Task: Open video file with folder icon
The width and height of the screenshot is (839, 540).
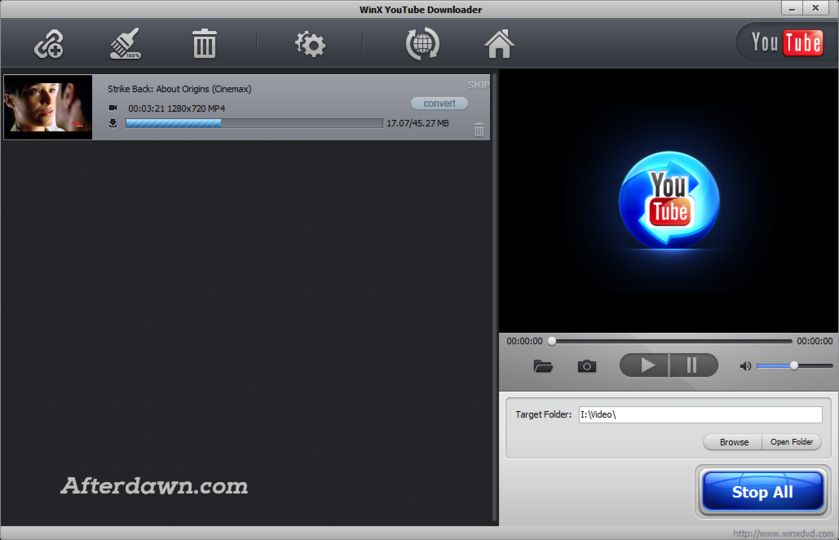Action: coord(543,366)
